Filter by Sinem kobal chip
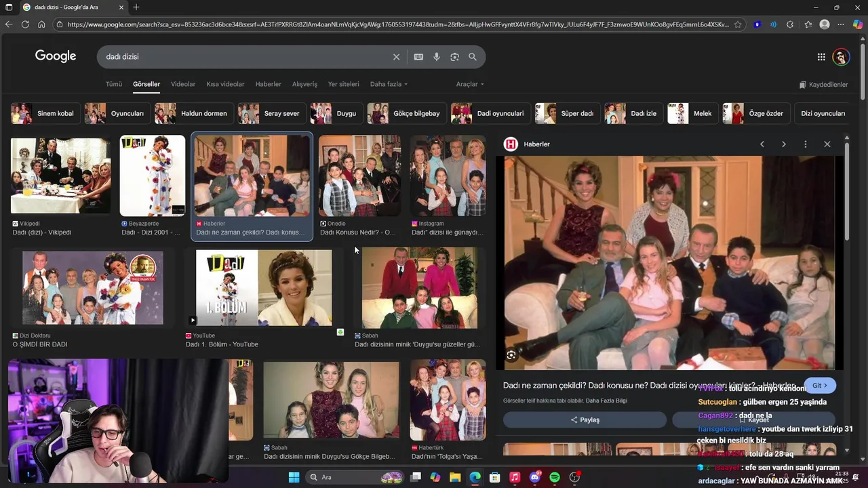 click(46, 113)
